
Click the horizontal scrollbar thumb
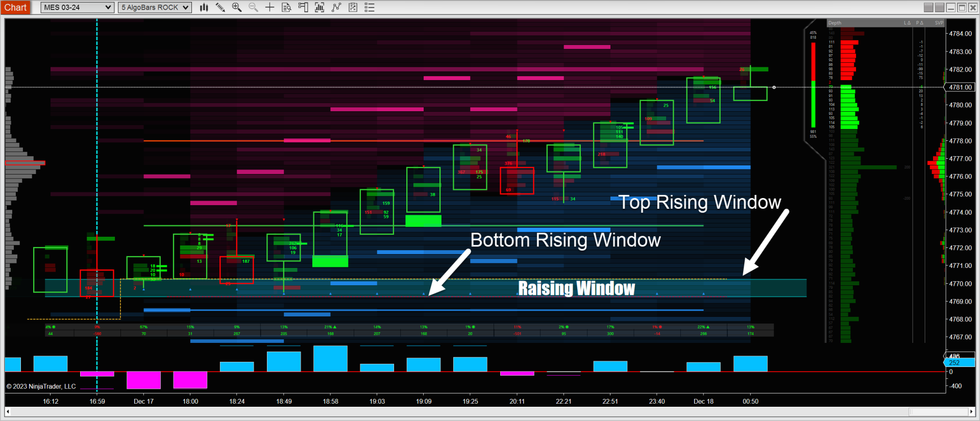[x=939, y=412]
